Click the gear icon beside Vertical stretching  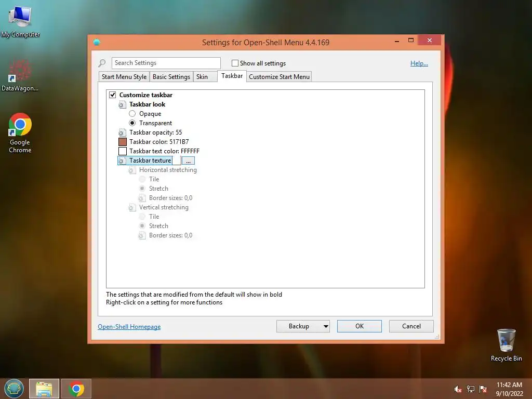pyautogui.click(x=131, y=207)
